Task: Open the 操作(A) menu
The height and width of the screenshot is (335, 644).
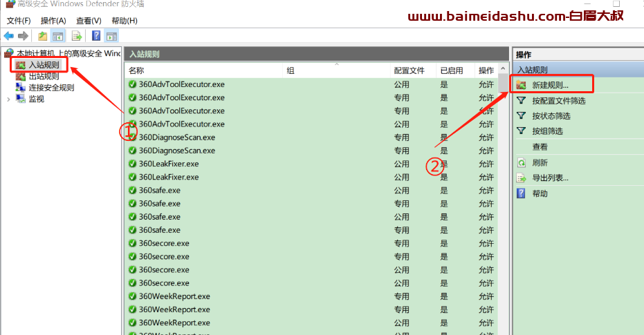Action: [x=53, y=21]
